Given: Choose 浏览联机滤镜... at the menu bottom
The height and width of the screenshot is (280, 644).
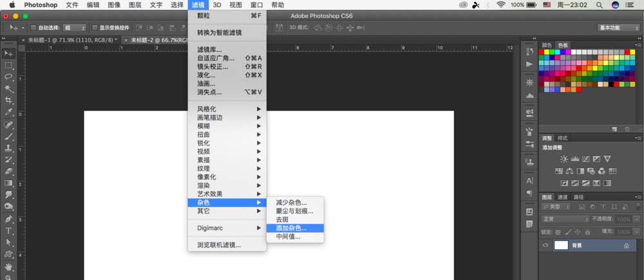Looking at the screenshot, I should [x=227, y=245].
